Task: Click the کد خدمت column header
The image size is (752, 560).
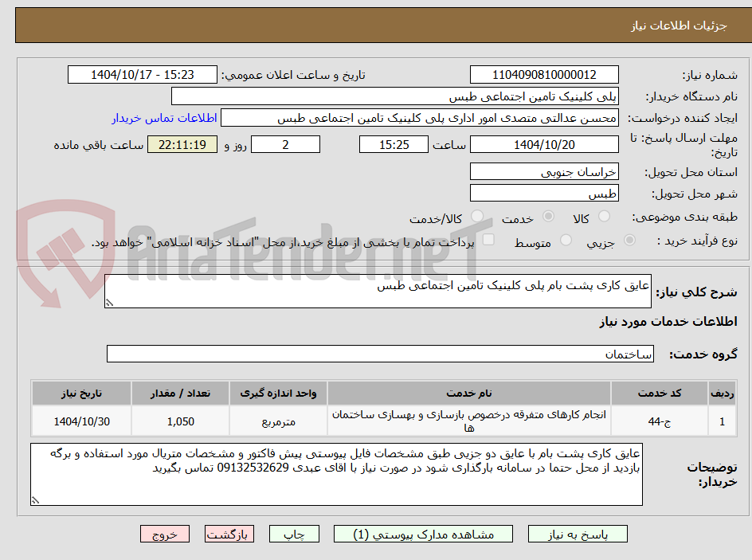Action: click(660, 394)
